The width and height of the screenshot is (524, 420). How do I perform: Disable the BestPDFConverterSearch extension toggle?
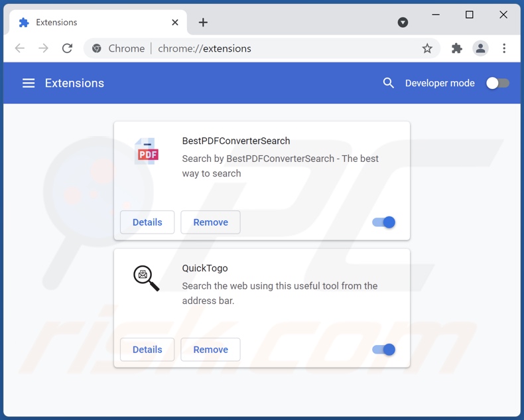384,222
